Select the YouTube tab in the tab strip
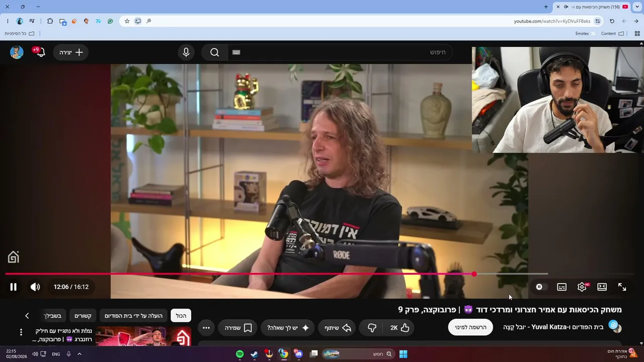The width and height of the screenshot is (644, 362). (592, 7)
